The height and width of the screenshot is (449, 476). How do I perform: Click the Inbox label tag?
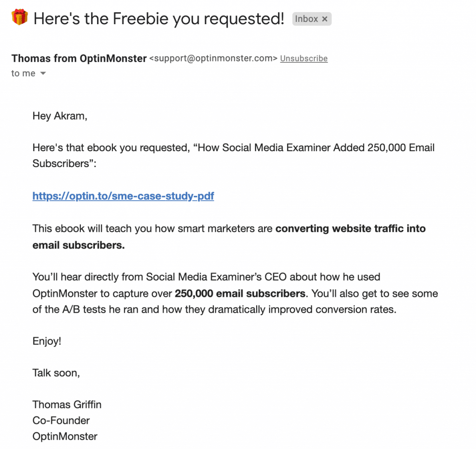click(307, 19)
